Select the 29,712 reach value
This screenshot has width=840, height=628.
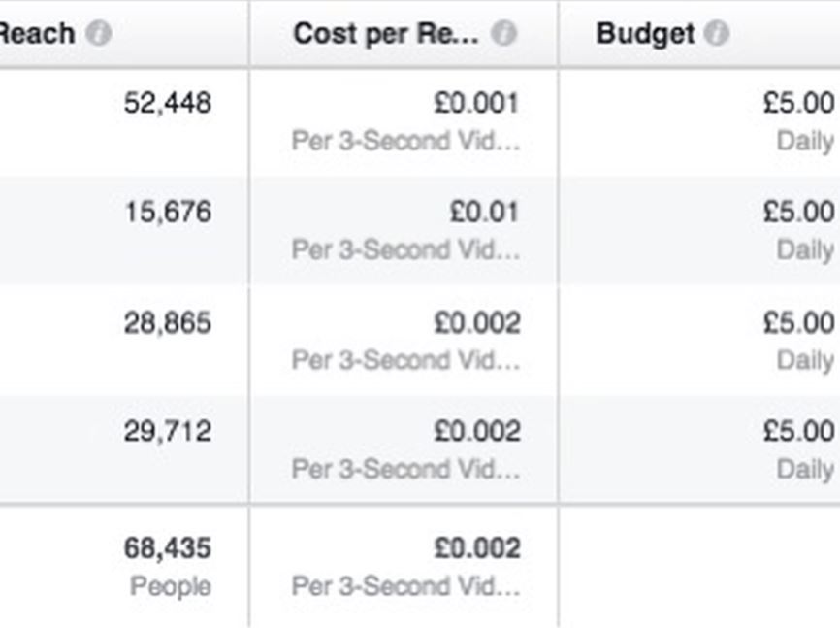tap(168, 432)
